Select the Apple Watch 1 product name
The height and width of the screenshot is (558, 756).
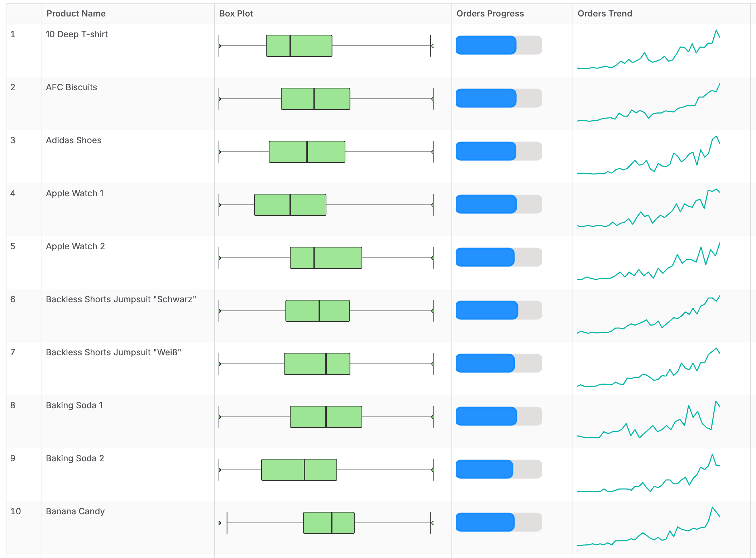click(75, 193)
